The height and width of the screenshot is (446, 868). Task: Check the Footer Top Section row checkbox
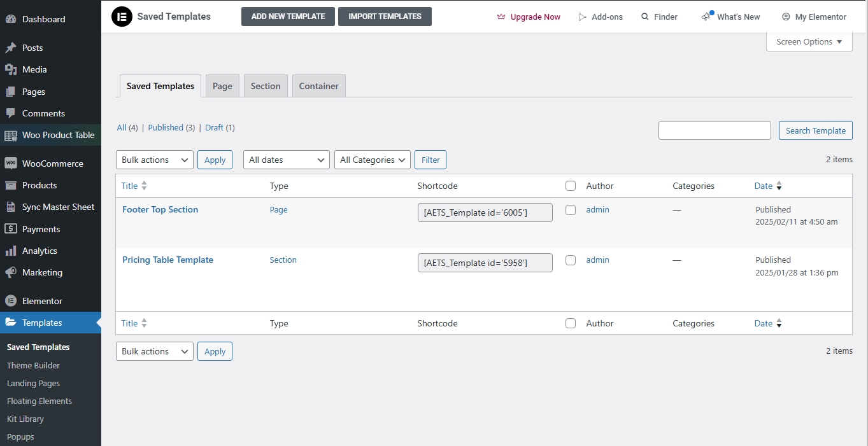click(x=571, y=209)
